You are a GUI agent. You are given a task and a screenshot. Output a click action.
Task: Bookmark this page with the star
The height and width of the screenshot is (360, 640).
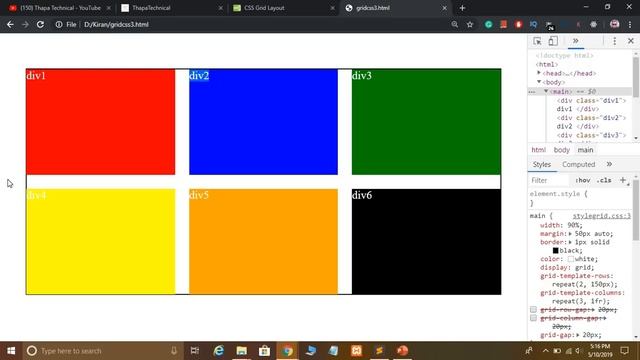click(470, 24)
